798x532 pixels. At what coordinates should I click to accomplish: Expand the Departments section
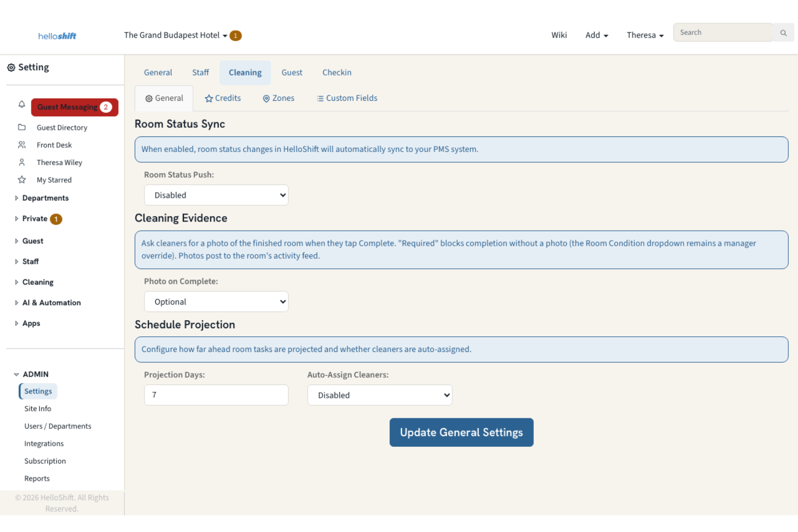42,198
